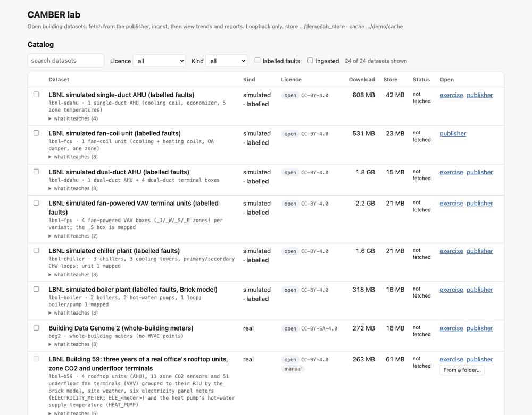Click the 61 MB store size
The height and width of the screenshot is (415, 532).
(x=395, y=360)
